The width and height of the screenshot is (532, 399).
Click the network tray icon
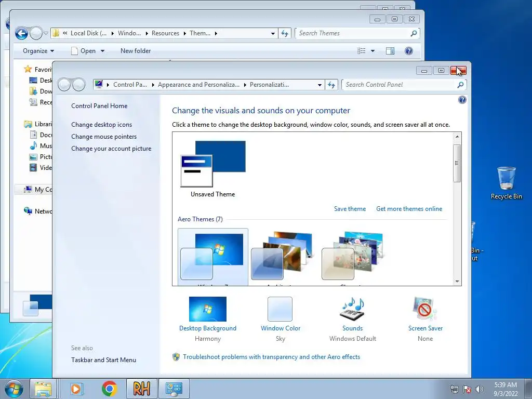coord(454,389)
